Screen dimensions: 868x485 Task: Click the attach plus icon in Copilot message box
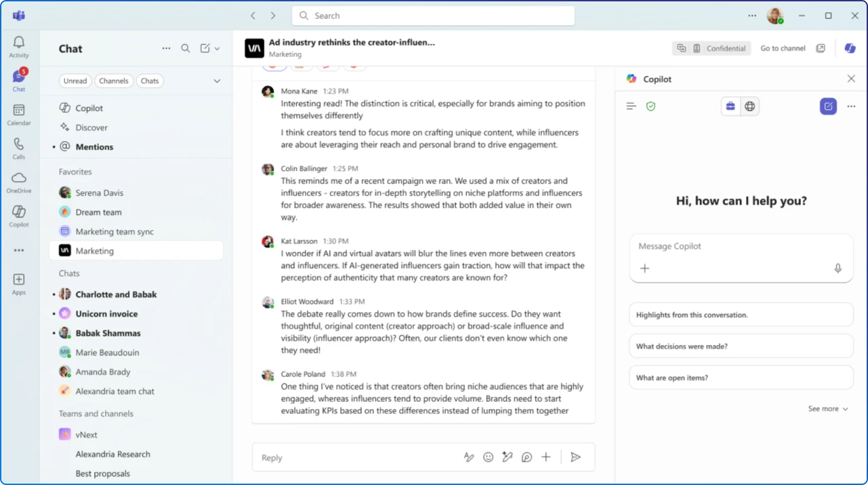[x=644, y=269]
